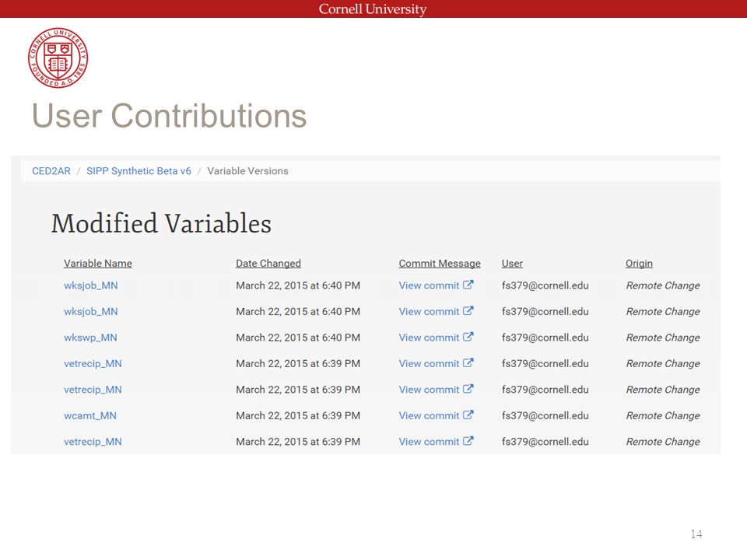Viewport: 747px width, 560px height.
Task: Open vetrecip_MN link just beneath wcamt_MN
Action: 93,442
